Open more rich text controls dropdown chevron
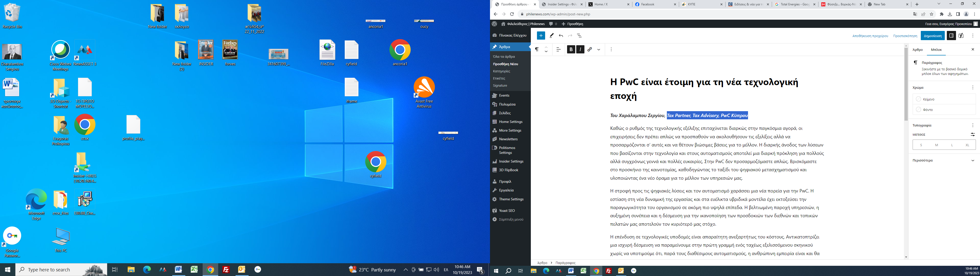The width and height of the screenshot is (980, 276). [x=599, y=50]
